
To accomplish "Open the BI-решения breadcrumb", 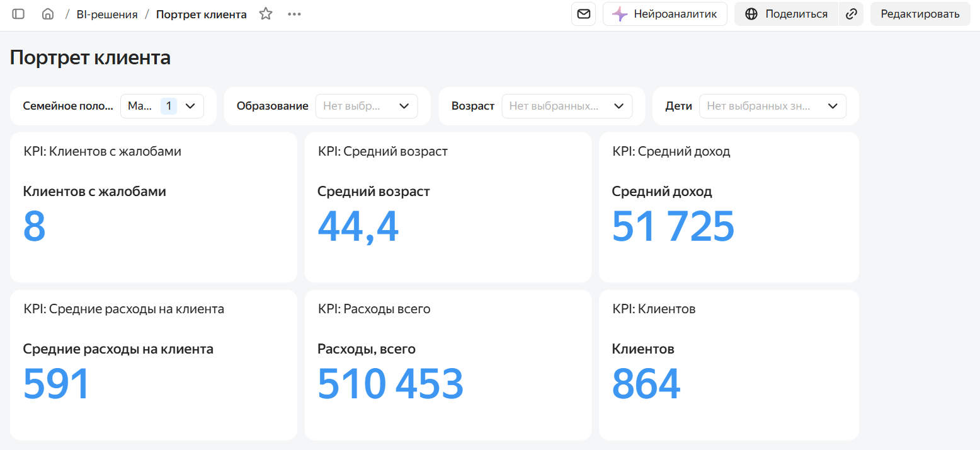I will [x=107, y=14].
